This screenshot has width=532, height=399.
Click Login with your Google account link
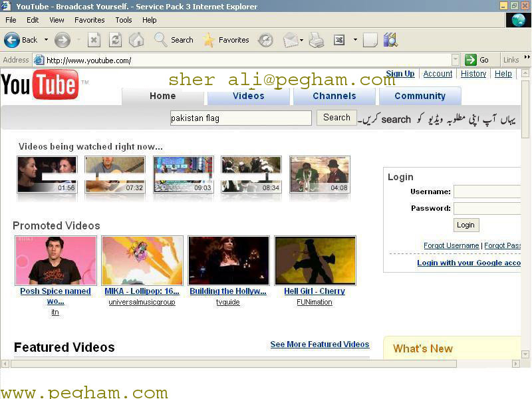click(x=469, y=263)
